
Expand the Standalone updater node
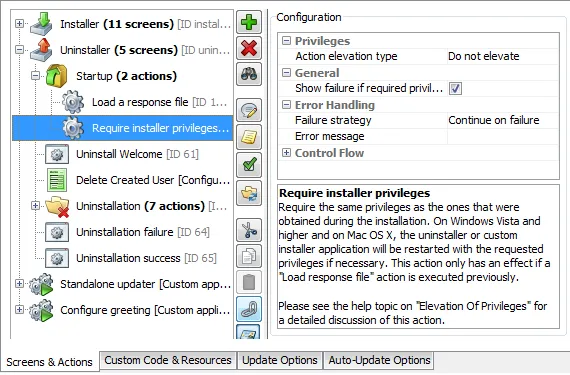(x=19, y=284)
